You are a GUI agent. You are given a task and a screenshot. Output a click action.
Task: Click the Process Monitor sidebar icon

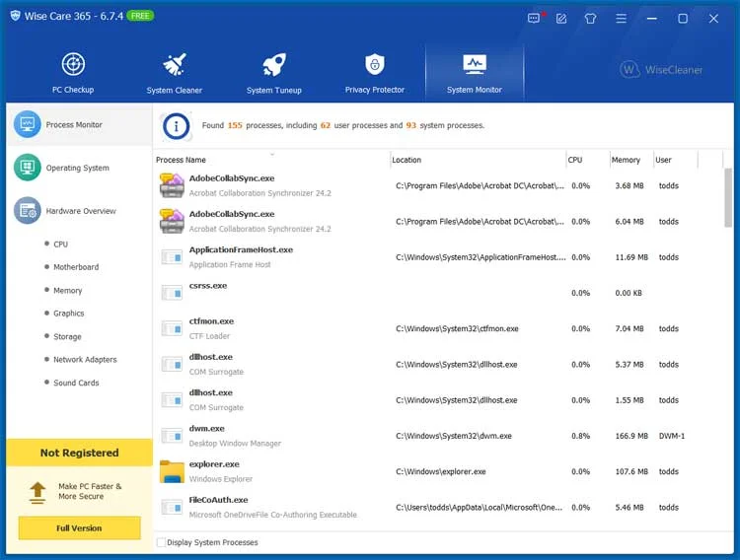pyautogui.click(x=28, y=124)
